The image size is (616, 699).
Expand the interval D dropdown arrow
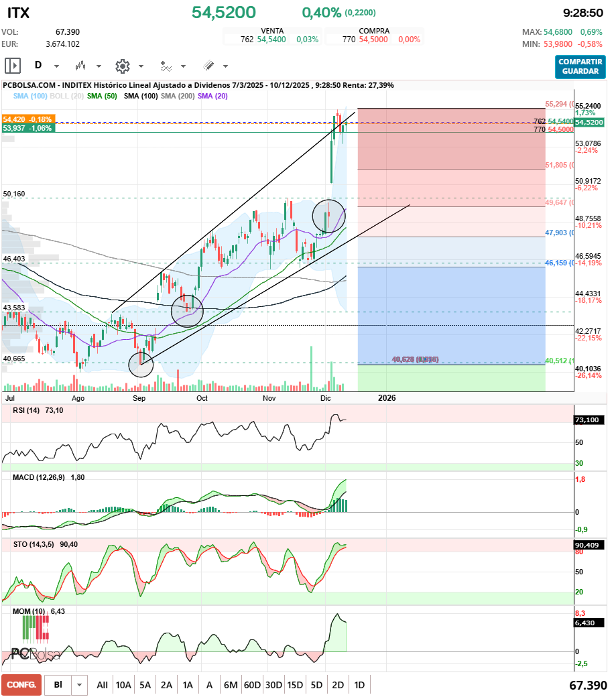click(56, 66)
